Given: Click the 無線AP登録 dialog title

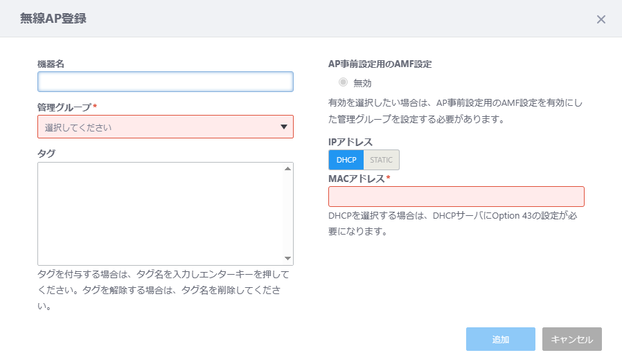Looking at the screenshot, I should (53, 18).
